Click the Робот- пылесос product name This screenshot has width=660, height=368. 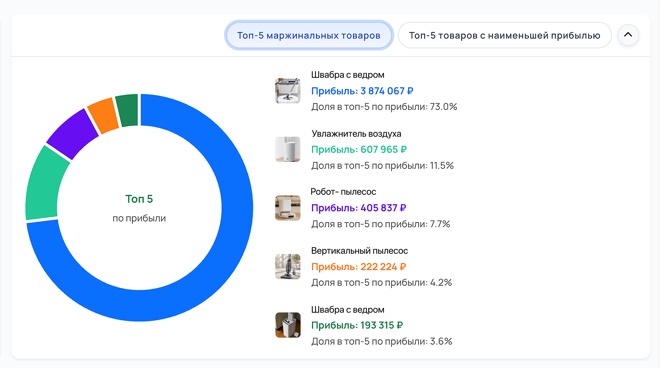[343, 192]
